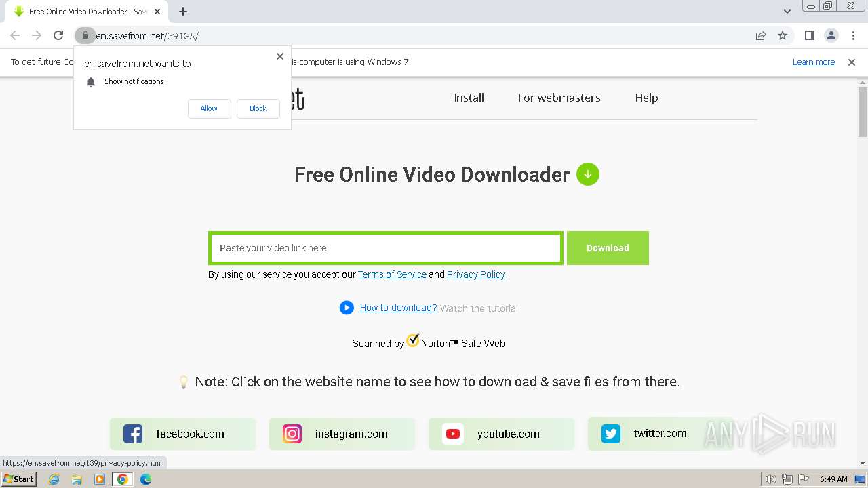
Task: Click the browser forward arrow
Action: point(37,35)
